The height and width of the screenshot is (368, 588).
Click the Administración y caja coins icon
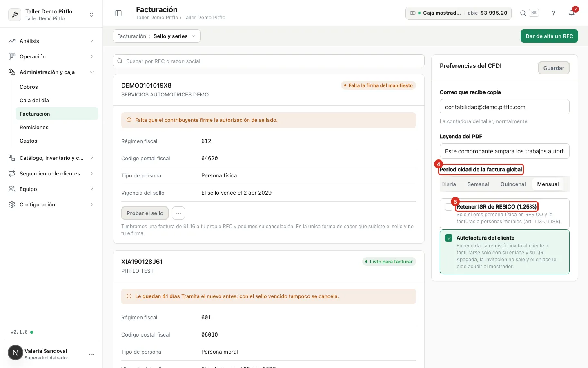click(x=12, y=72)
